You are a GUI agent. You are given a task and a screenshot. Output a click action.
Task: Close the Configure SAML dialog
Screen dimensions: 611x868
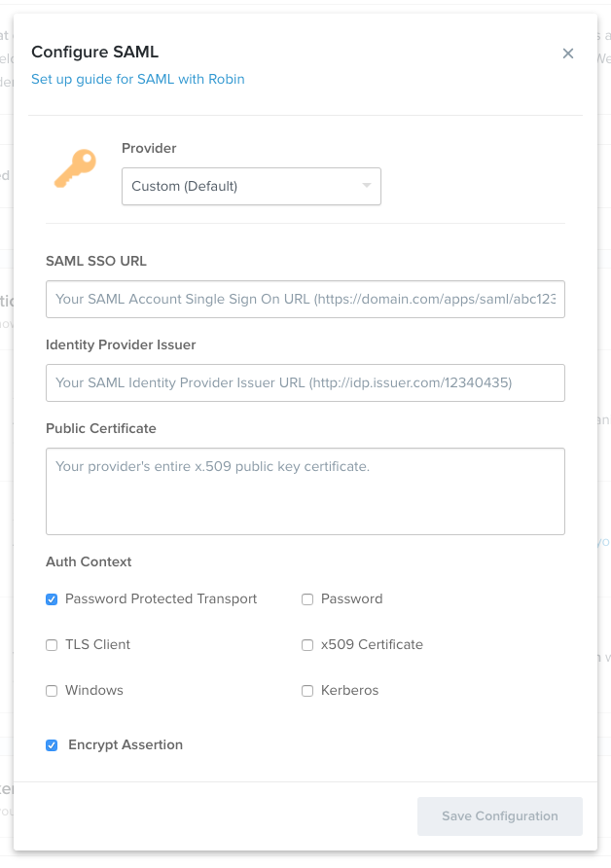(568, 54)
